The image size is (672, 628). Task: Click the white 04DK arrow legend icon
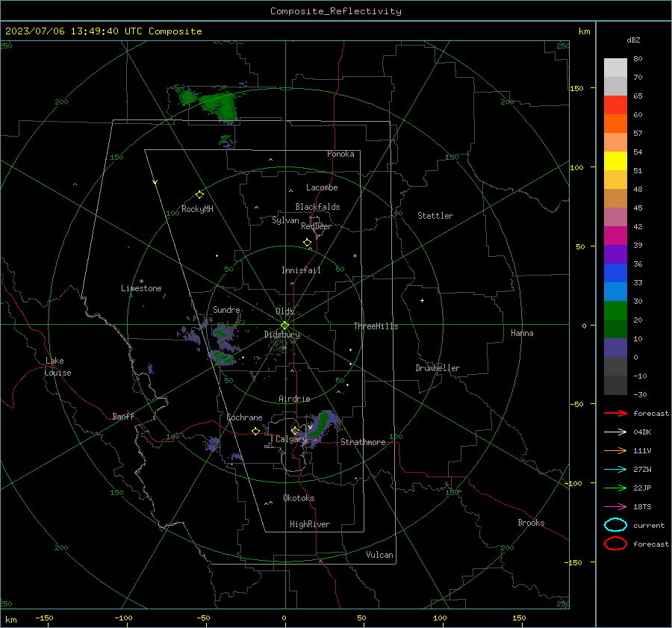point(615,432)
